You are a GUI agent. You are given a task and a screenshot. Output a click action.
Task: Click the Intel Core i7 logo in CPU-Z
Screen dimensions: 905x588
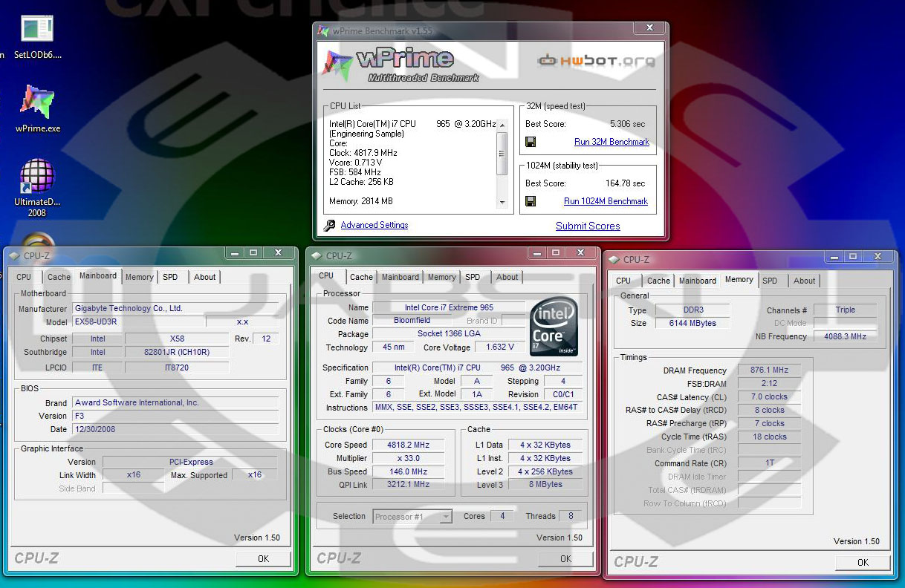[554, 327]
